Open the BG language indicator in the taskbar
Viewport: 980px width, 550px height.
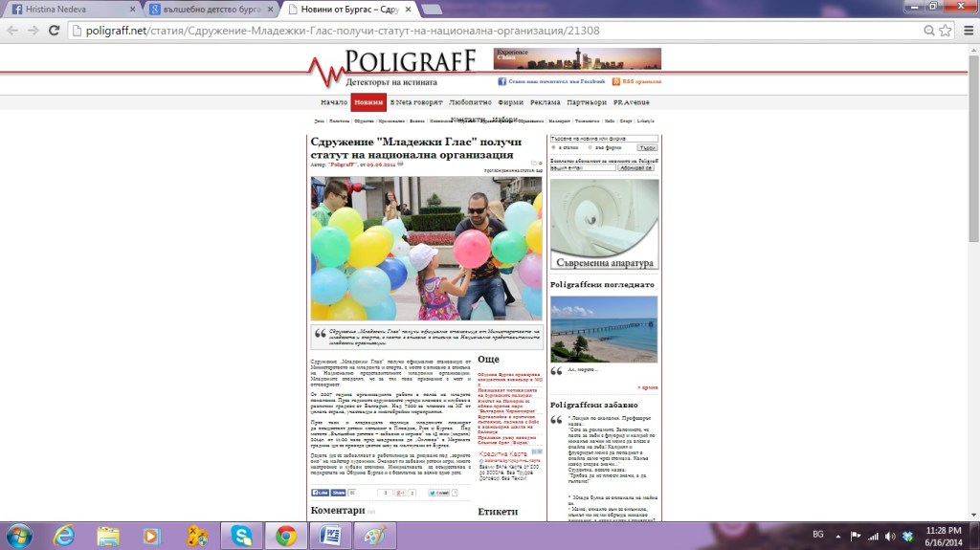coord(817,536)
